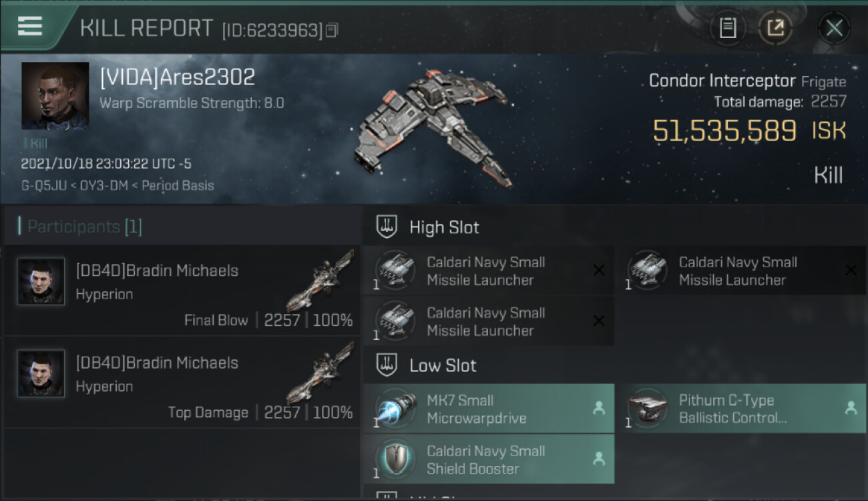
Task: Open Bradin Michaels portrait in Top Damage row
Action: [x=41, y=373]
